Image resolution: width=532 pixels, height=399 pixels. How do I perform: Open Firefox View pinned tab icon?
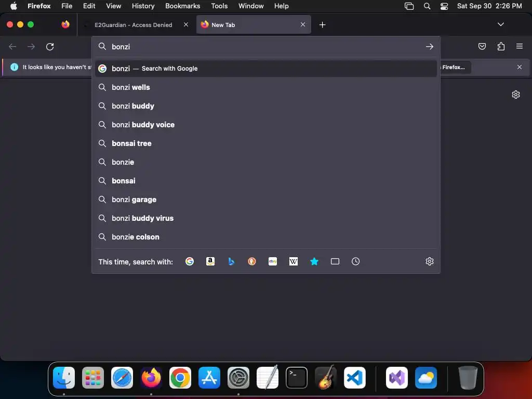pyautogui.click(x=65, y=24)
